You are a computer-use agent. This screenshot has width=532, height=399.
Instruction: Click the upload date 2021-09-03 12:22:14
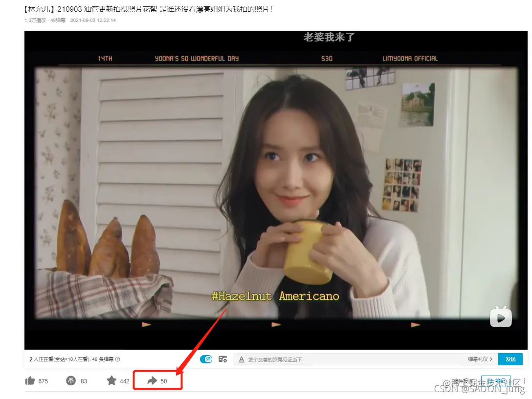[93, 21]
